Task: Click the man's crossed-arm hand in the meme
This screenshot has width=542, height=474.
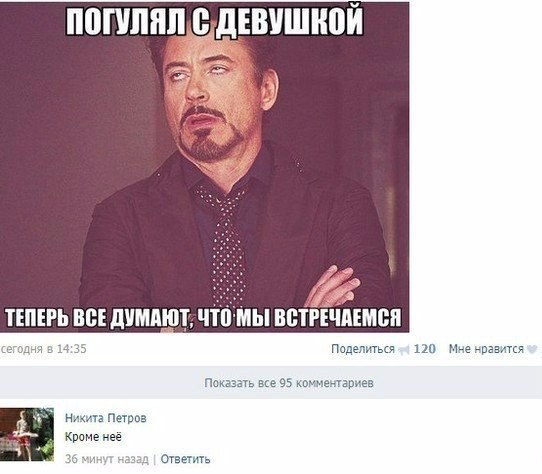Action: tap(332, 287)
